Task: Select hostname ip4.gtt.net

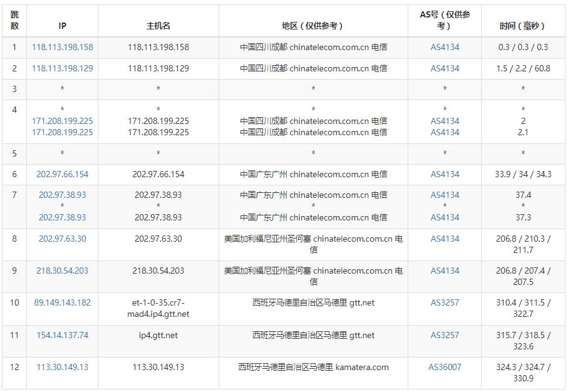Action: pyautogui.click(x=158, y=335)
